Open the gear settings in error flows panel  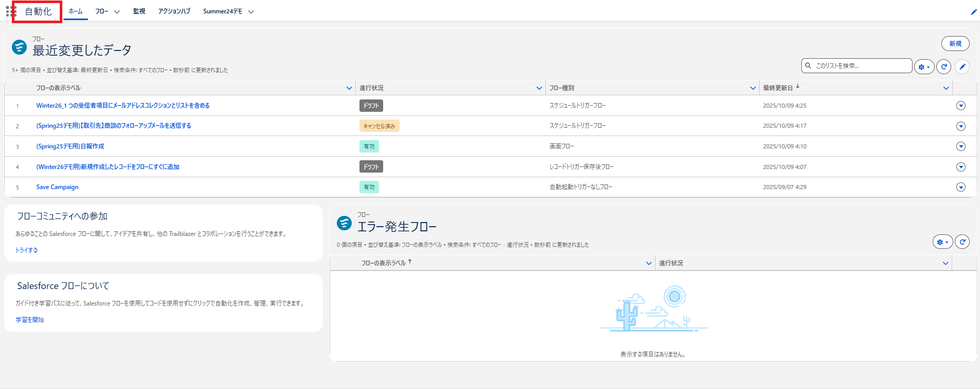[x=942, y=242]
